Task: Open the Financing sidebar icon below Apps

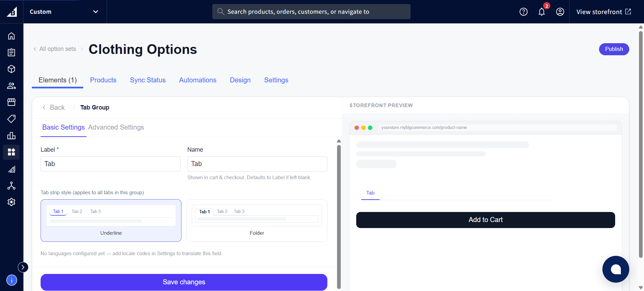Action: 11,169
